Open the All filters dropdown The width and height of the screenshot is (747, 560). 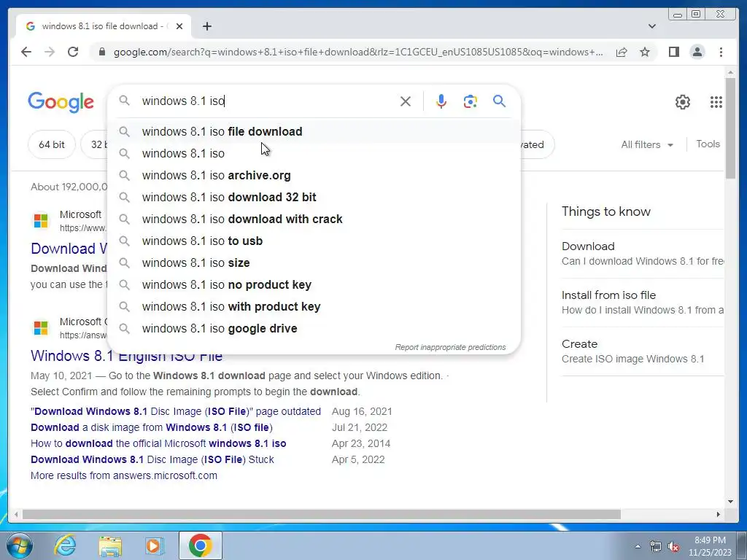point(647,144)
